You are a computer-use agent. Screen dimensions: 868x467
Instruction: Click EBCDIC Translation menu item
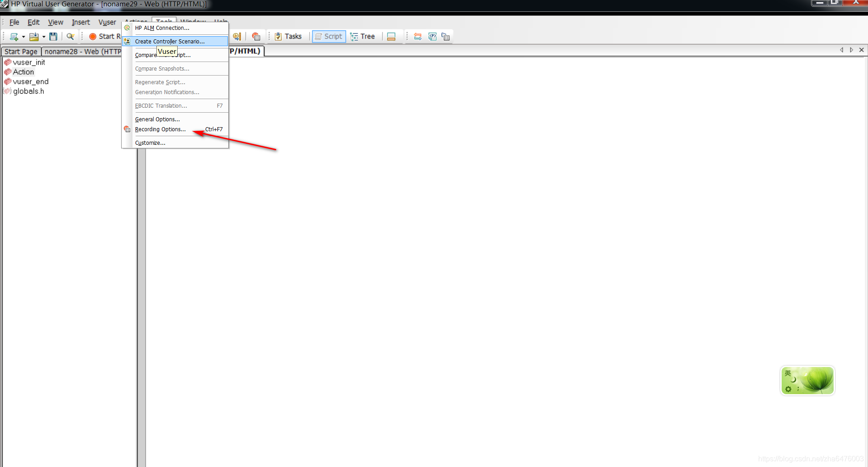pyautogui.click(x=175, y=106)
